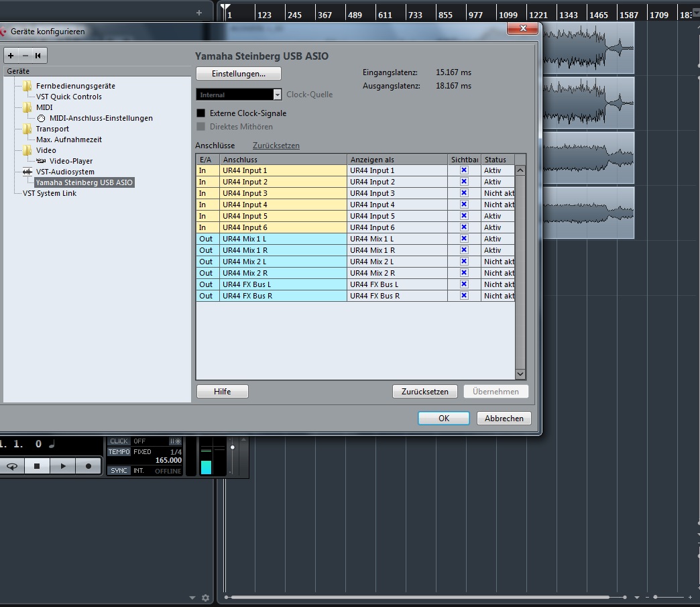Click the MIDI folder icon
The image size is (700, 607).
click(27, 107)
